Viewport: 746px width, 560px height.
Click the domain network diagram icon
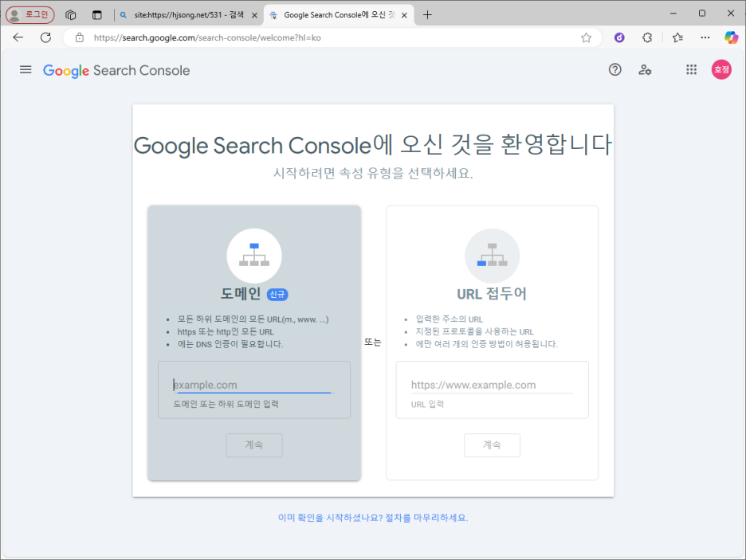point(254,255)
